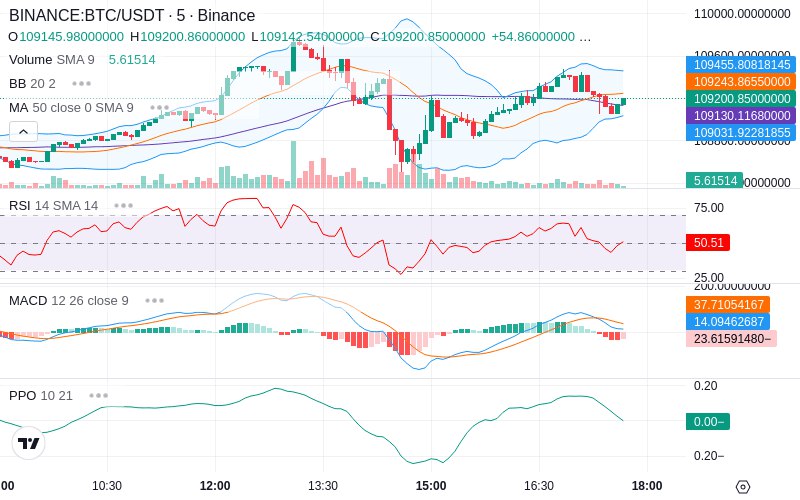This screenshot has height=500, width=800.
Task: Click the 16:30 time axis label
Action: (x=539, y=486)
